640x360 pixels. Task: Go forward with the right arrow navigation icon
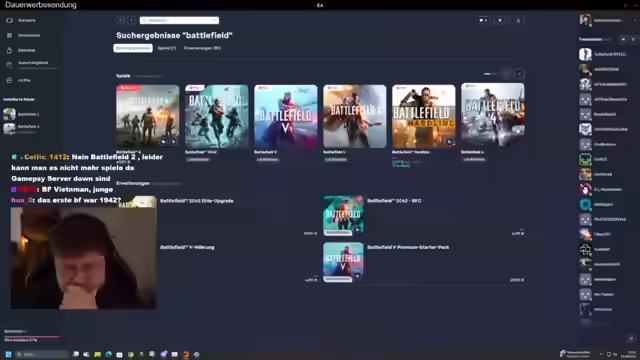[131, 20]
